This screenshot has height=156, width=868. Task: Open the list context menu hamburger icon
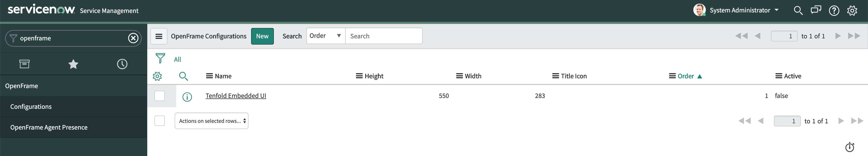[159, 36]
